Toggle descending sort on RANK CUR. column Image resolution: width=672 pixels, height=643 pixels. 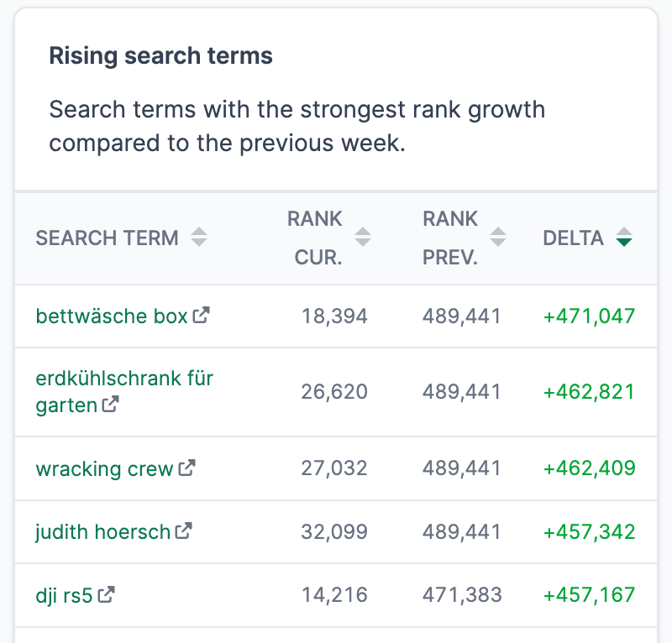tap(363, 242)
